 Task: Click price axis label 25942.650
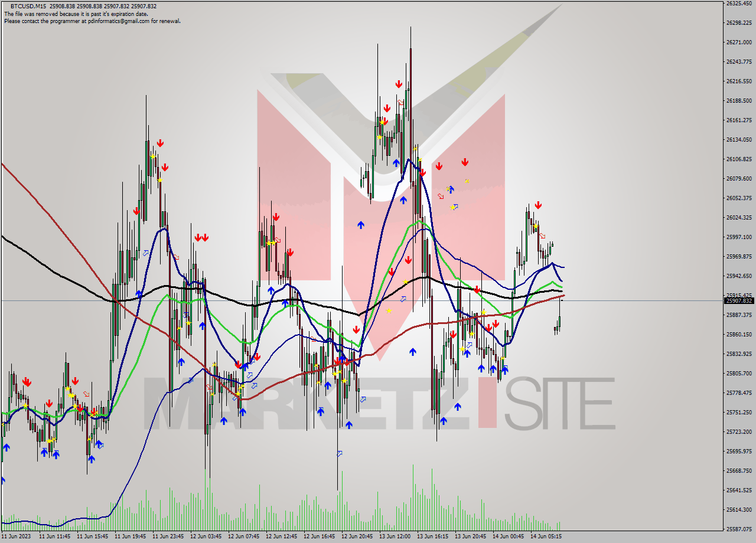point(739,276)
